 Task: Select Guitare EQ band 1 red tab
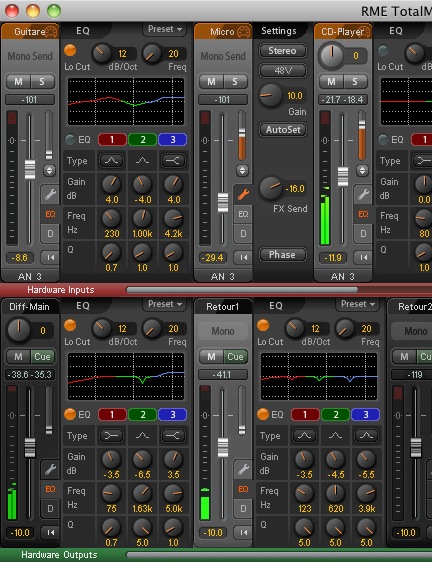tap(112, 139)
